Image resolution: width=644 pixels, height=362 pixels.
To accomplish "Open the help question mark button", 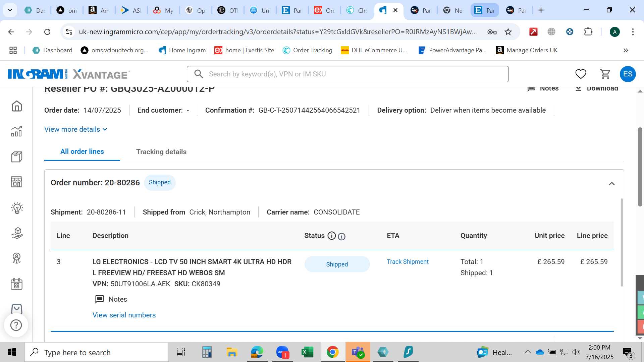I will click(x=16, y=325).
